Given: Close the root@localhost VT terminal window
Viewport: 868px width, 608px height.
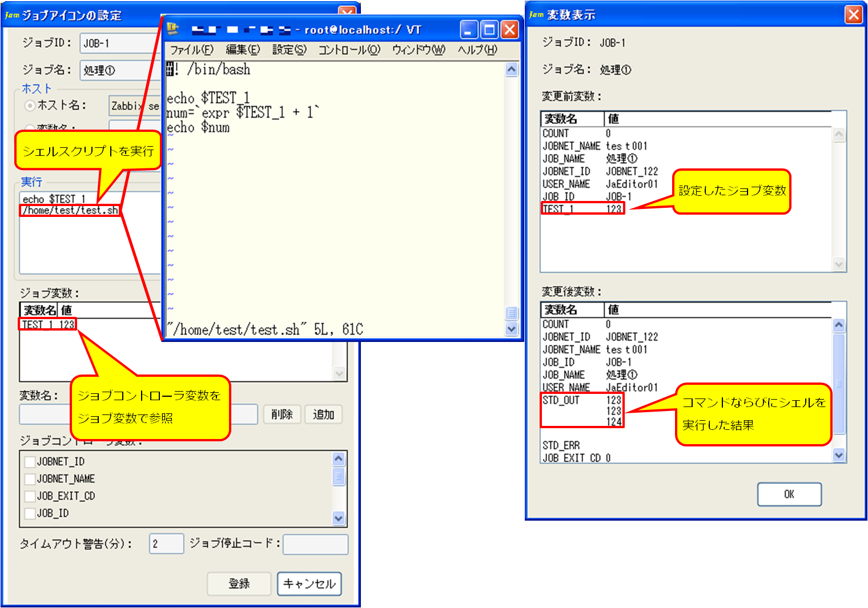Looking at the screenshot, I should tap(509, 29).
